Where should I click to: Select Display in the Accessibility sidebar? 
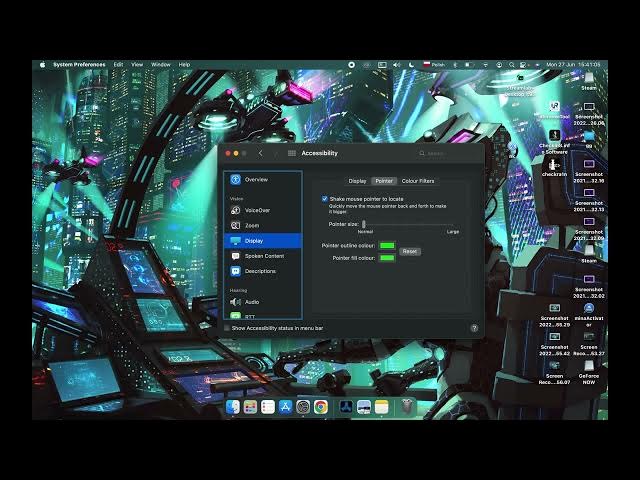(x=263, y=241)
